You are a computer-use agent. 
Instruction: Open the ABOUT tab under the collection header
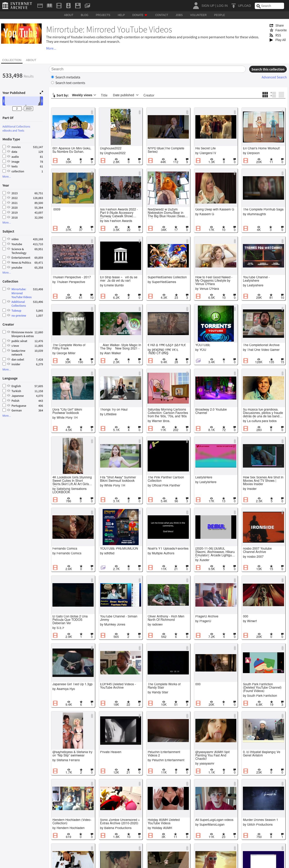coord(31,60)
